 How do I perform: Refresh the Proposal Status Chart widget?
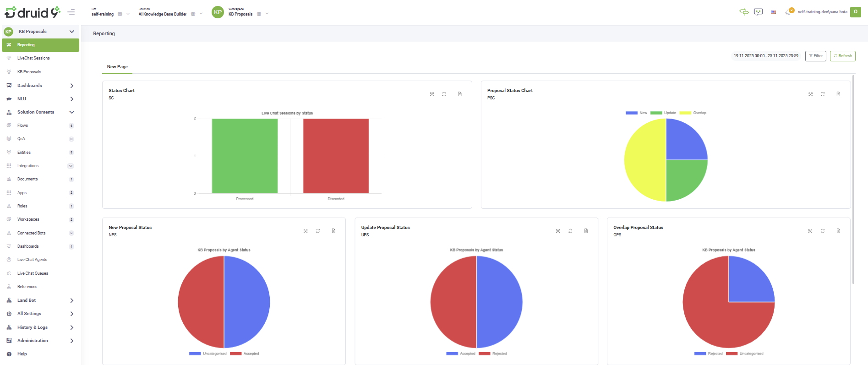(x=823, y=94)
